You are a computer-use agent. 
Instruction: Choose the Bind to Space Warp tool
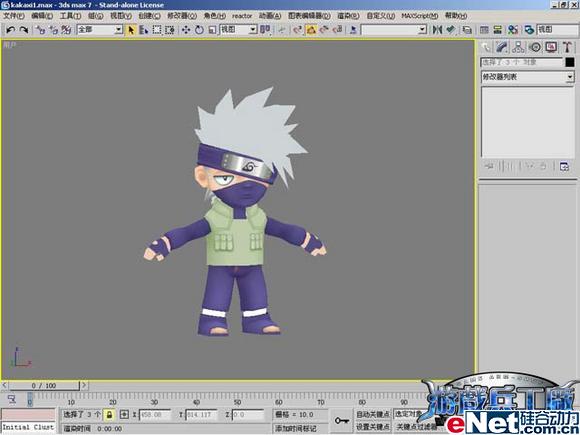[67, 30]
